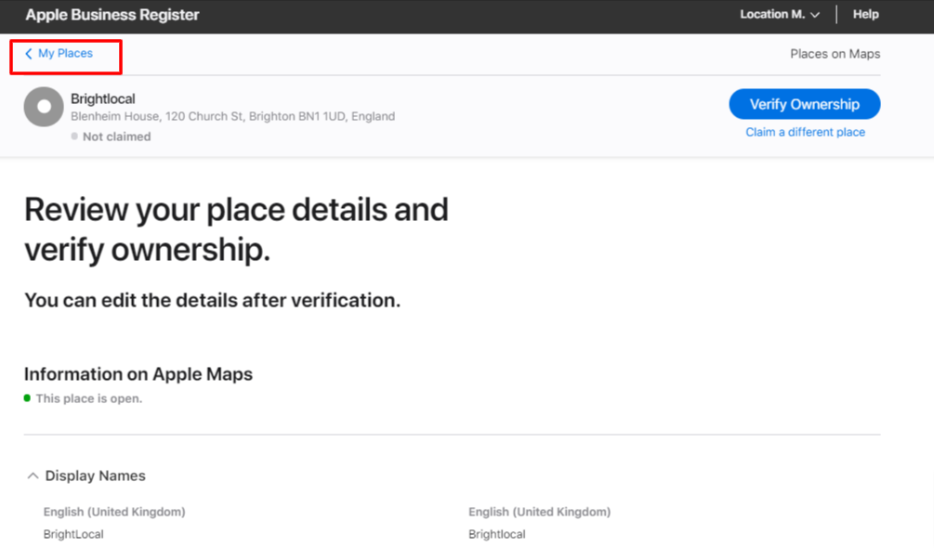Click the This place is open text
The width and height of the screenshot is (934, 560).
pos(89,398)
